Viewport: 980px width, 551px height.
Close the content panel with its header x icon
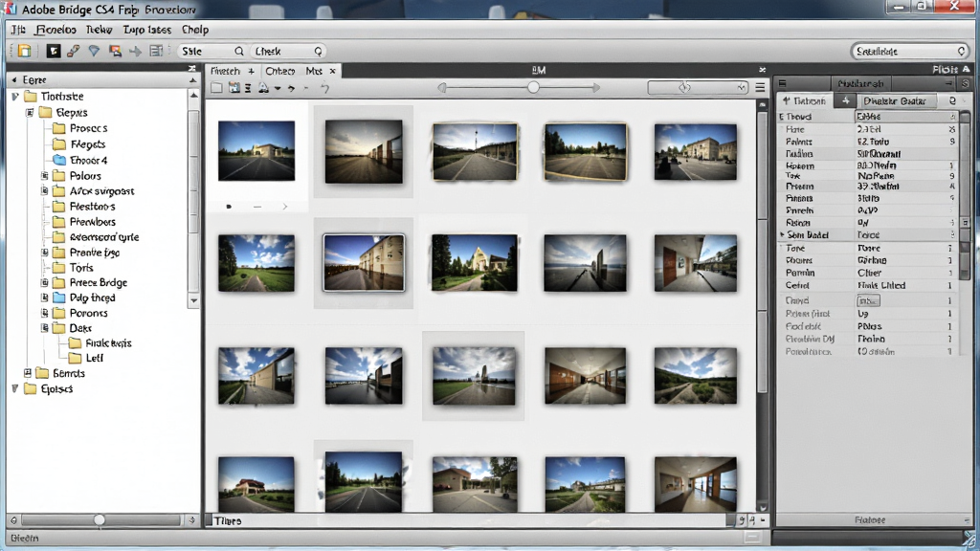pyautogui.click(x=762, y=70)
